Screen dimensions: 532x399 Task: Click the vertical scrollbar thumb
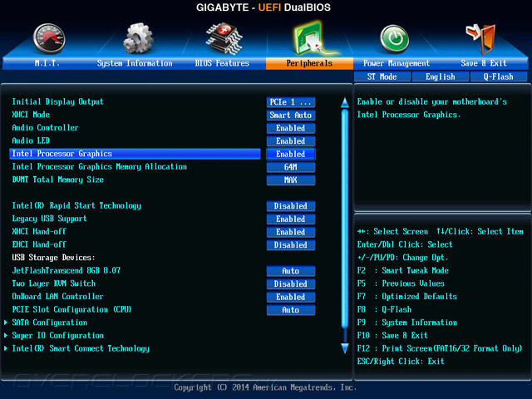tap(345, 219)
